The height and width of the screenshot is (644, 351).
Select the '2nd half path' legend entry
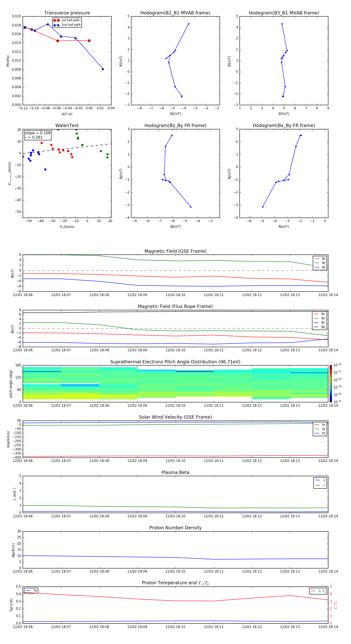[x=67, y=25]
